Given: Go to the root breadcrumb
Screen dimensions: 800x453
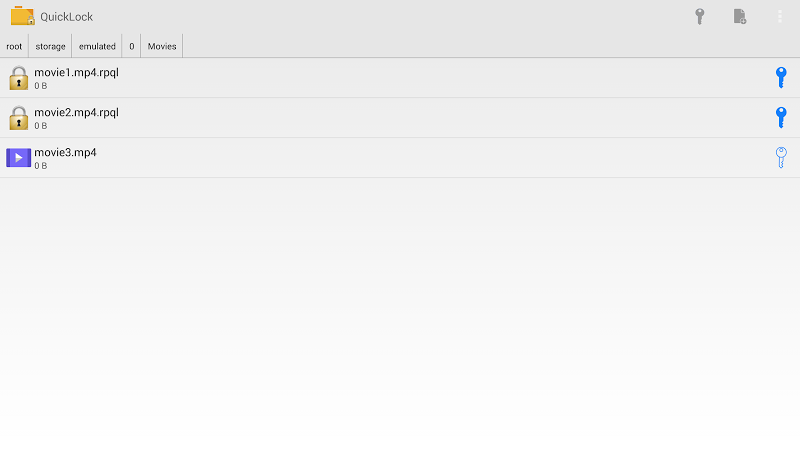Looking at the screenshot, I should (14, 46).
